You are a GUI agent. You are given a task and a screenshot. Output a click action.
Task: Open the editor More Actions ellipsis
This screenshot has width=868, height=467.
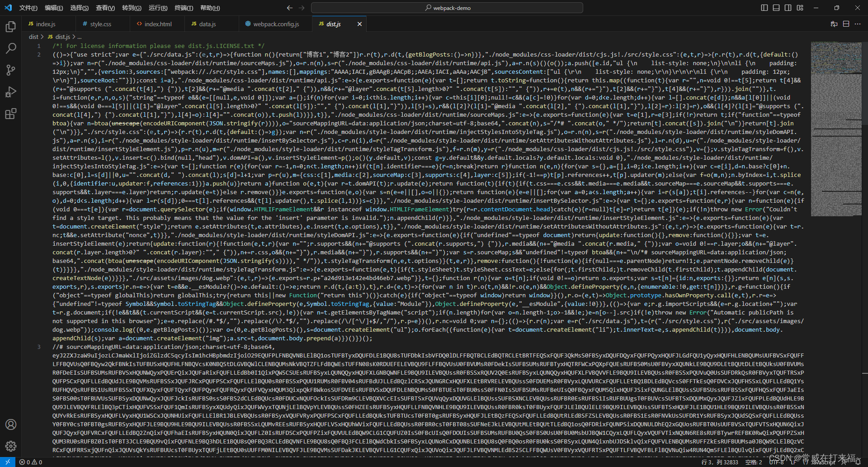[858, 24]
